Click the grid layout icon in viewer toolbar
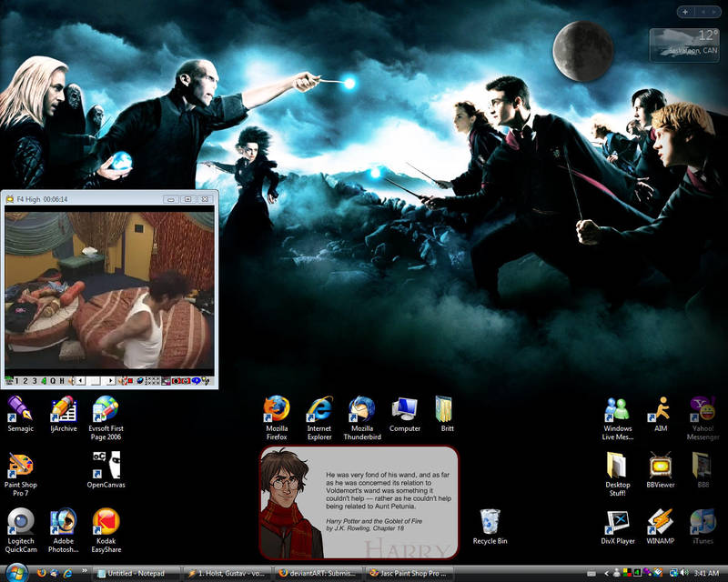728x582 pixels. click(152, 381)
